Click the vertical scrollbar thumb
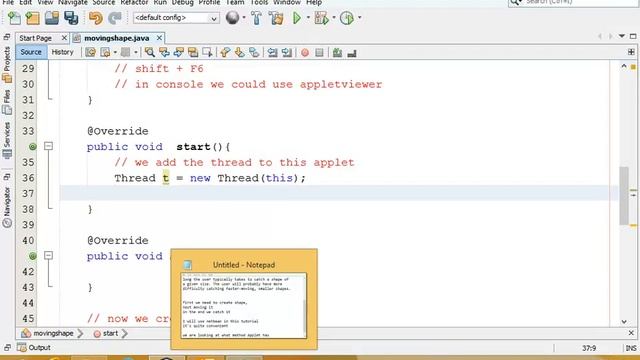 624,196
